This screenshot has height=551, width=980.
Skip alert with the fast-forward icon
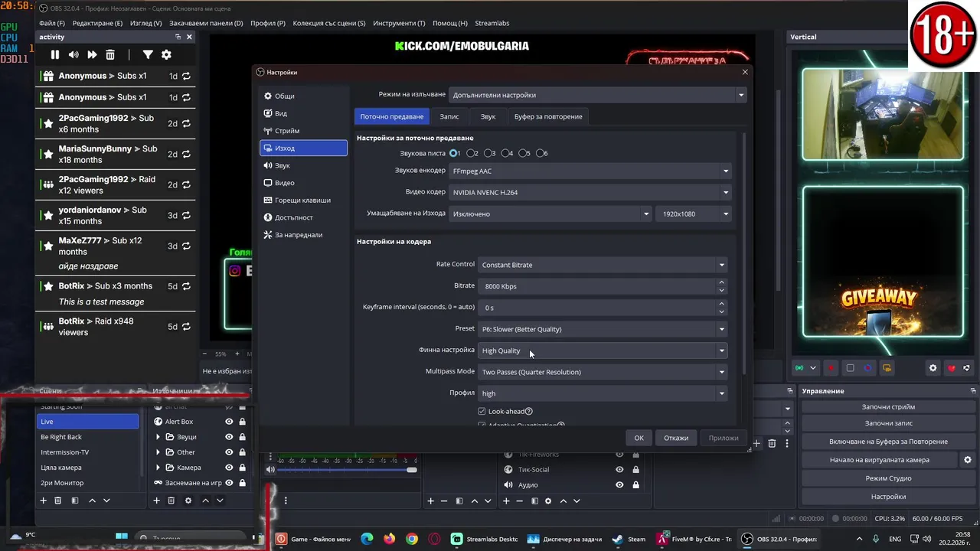pos(92,55)
